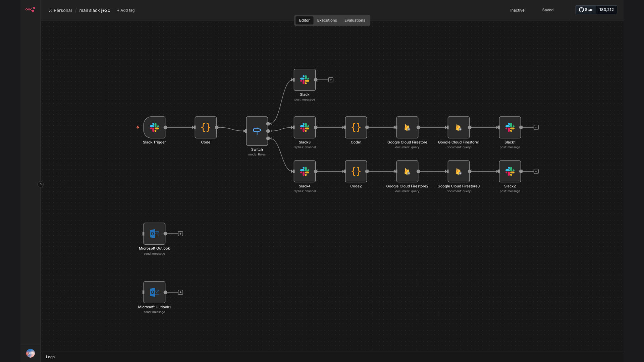Viewport: 644px width, 362px height.
Task: Select the Code1 node
Action: point(356,127)
